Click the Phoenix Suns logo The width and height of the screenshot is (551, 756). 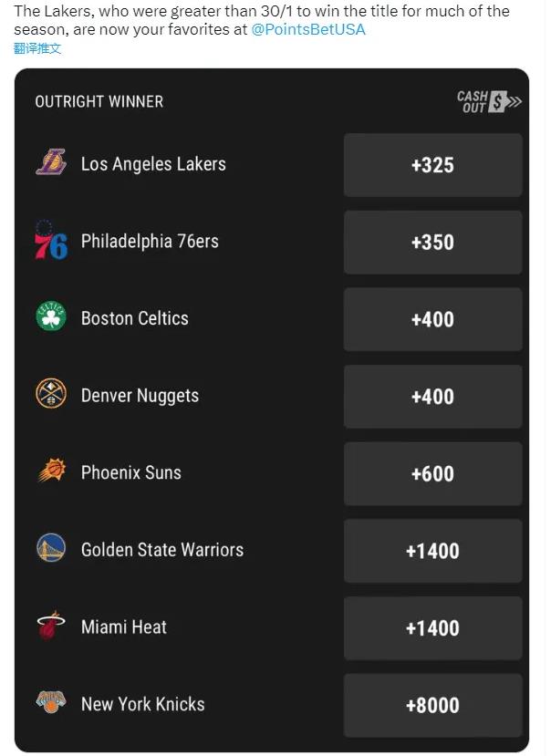tap(52, 470)
